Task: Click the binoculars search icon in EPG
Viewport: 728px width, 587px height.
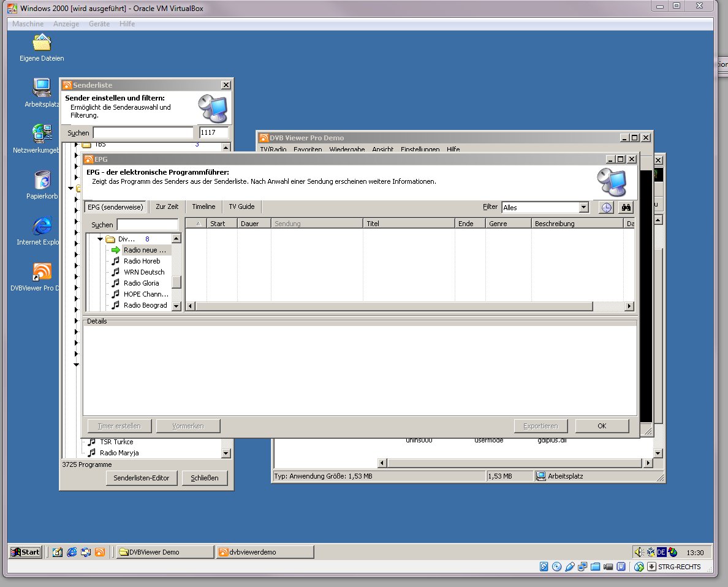Action: [626, 208]
